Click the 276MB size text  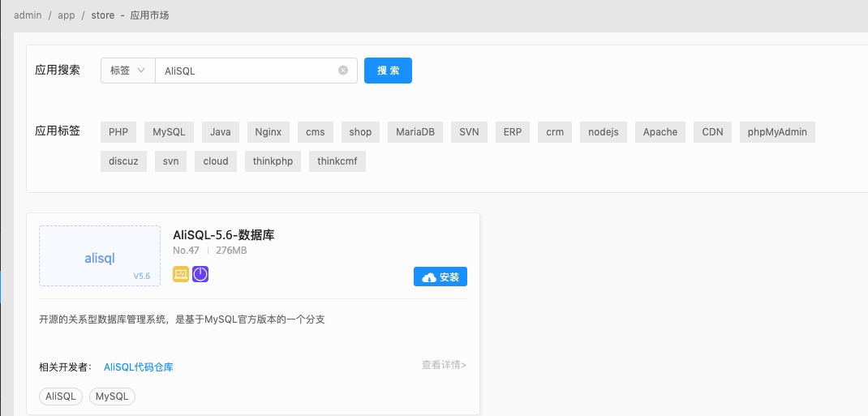(231, 251)
